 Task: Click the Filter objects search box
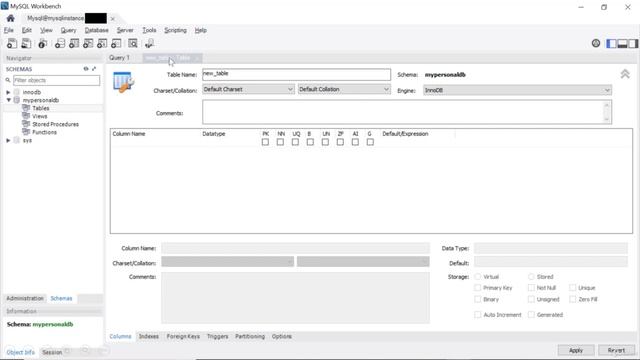56,80
